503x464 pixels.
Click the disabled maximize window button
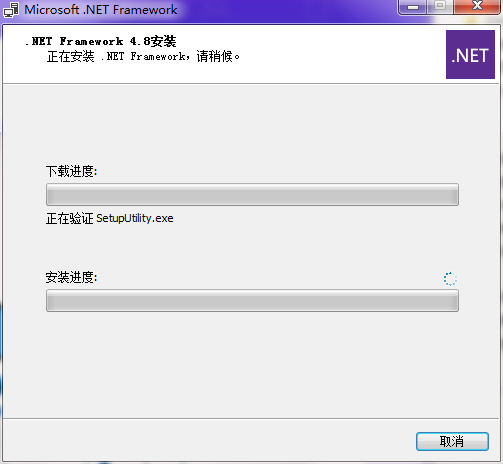[x=440, y=6]
